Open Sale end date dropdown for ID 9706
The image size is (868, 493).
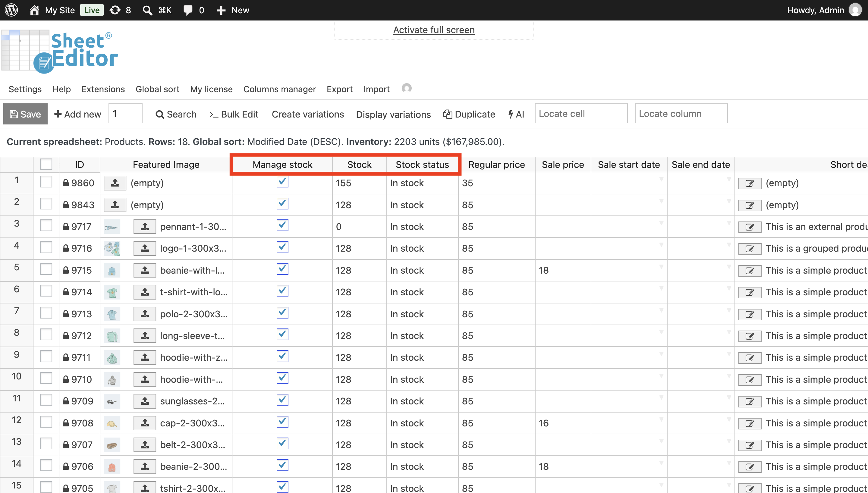click(x=729, y=463)
